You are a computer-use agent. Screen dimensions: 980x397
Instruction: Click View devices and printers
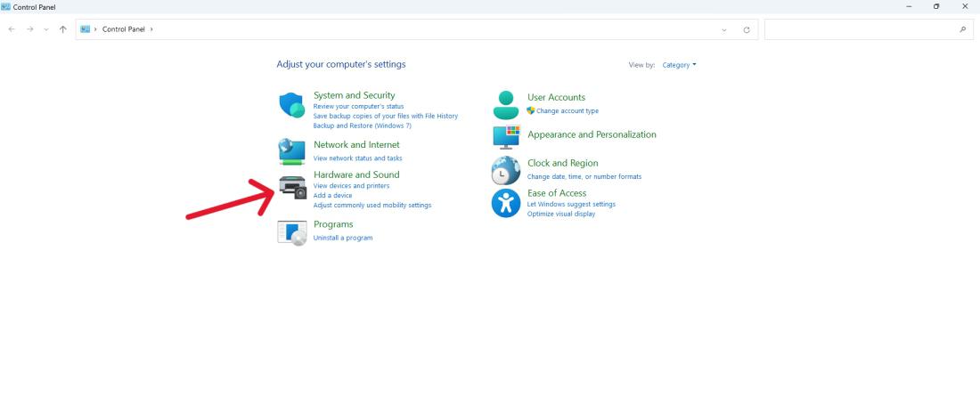coord(351,186)
